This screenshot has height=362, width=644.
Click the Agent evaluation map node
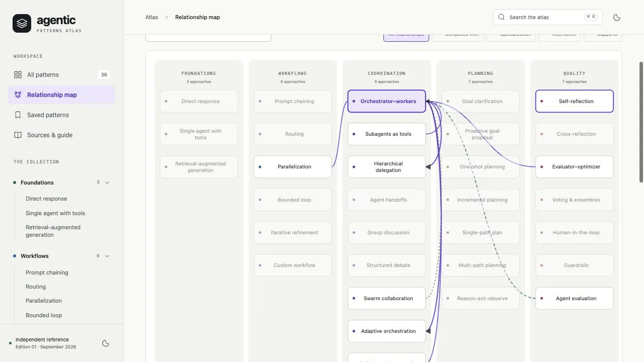tap(575, 298)
